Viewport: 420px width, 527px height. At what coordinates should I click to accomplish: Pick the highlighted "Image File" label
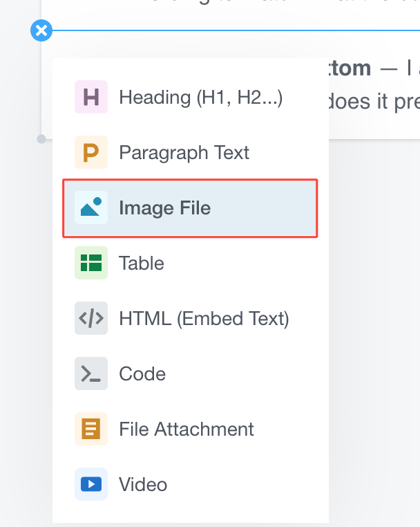pos(164,207)
